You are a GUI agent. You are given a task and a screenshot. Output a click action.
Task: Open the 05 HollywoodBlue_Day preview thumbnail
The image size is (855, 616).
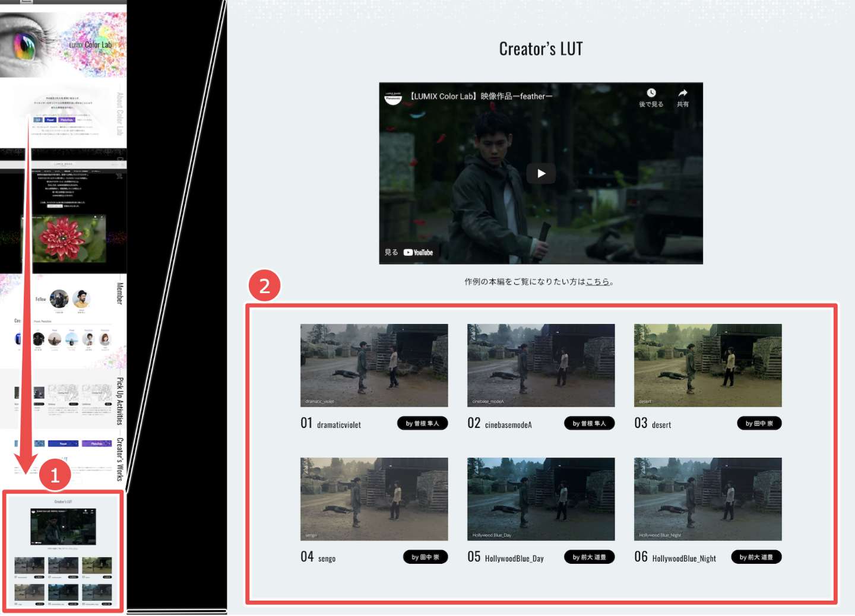pos(541,499)
